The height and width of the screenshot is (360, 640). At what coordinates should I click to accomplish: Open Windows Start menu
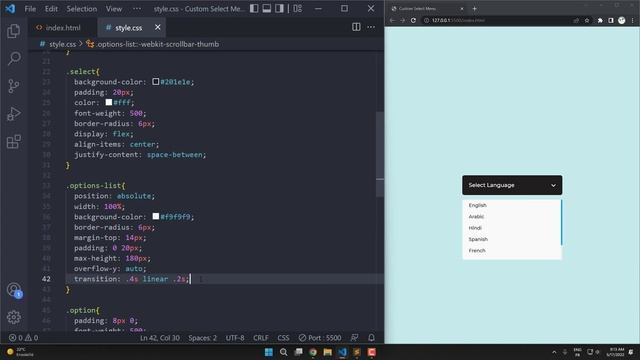point(269,352)
